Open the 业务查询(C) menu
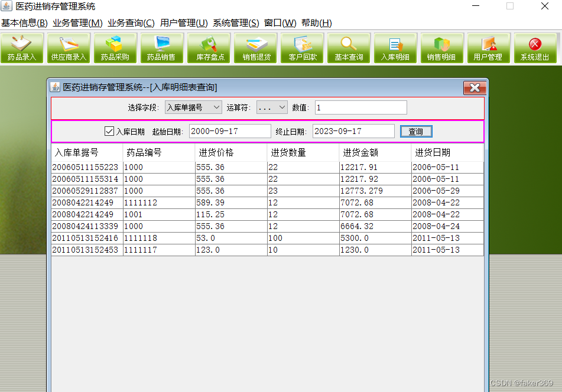 click(131, 23)
